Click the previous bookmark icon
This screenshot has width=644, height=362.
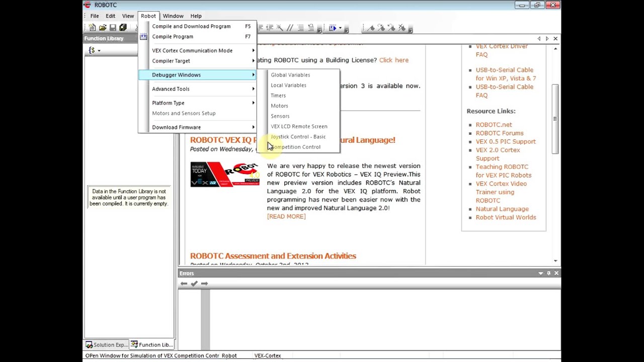click(391, 28)
